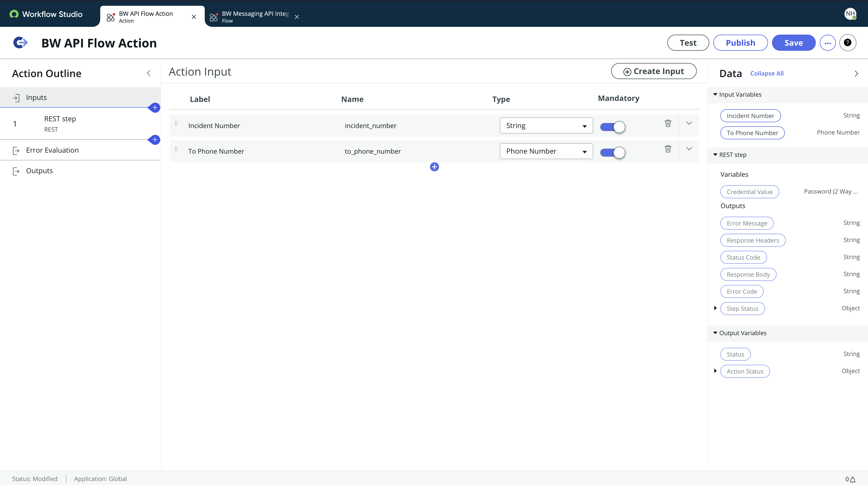Collapse the Output Variables section
The width and height of the screenshot is (868, 485).
click(715, 333)
